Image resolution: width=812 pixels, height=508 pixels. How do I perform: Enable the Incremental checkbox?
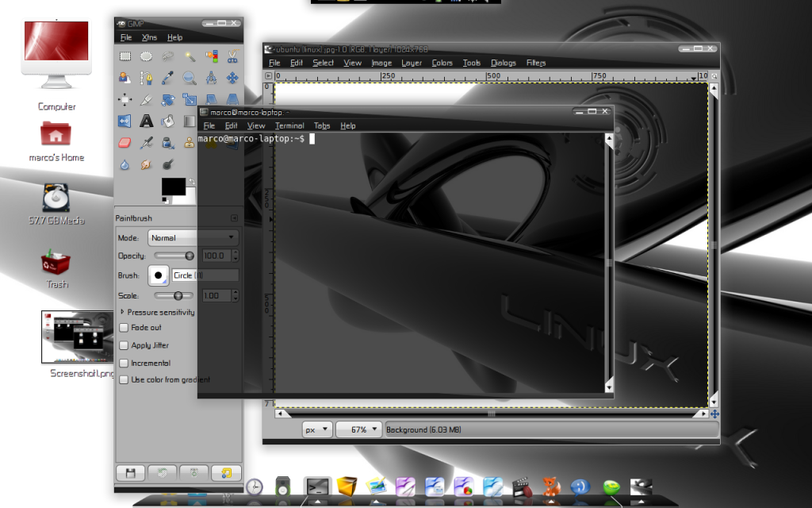tap(124, 363)
